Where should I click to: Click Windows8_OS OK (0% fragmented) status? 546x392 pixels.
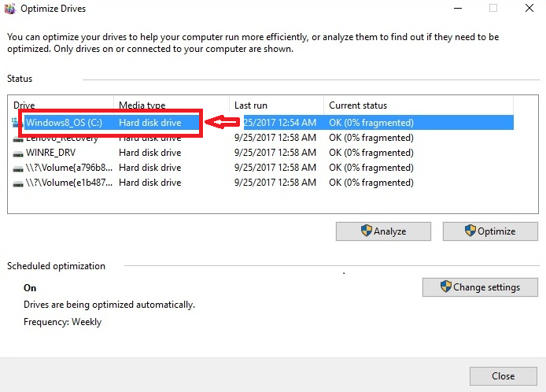click(371, 122)
